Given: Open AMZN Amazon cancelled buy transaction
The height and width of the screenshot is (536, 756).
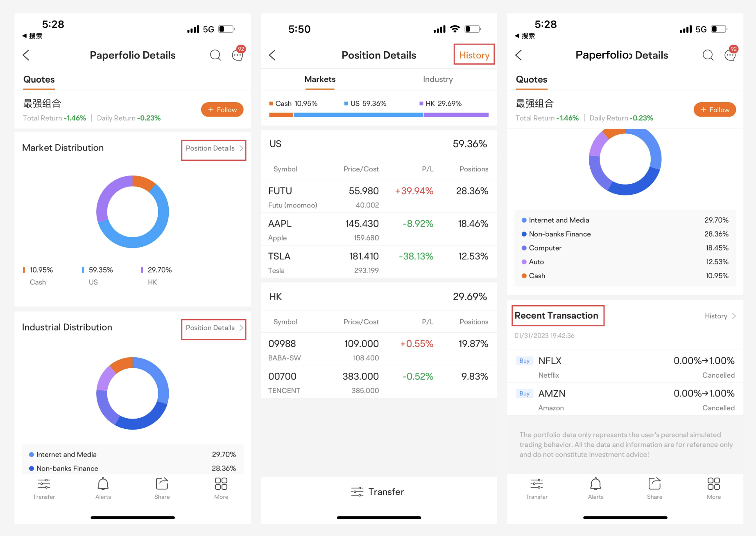Looking at the screenshot, I should tap(625, 400).
